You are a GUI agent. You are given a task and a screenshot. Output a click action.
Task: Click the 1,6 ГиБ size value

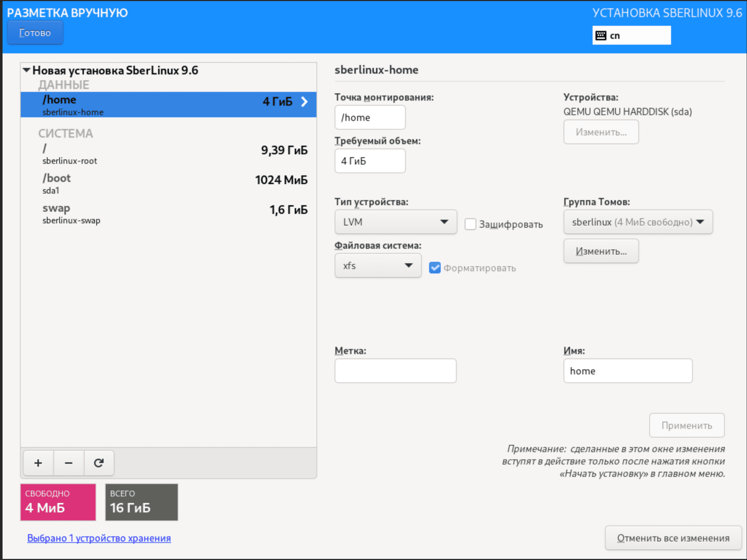click(288, 210)
